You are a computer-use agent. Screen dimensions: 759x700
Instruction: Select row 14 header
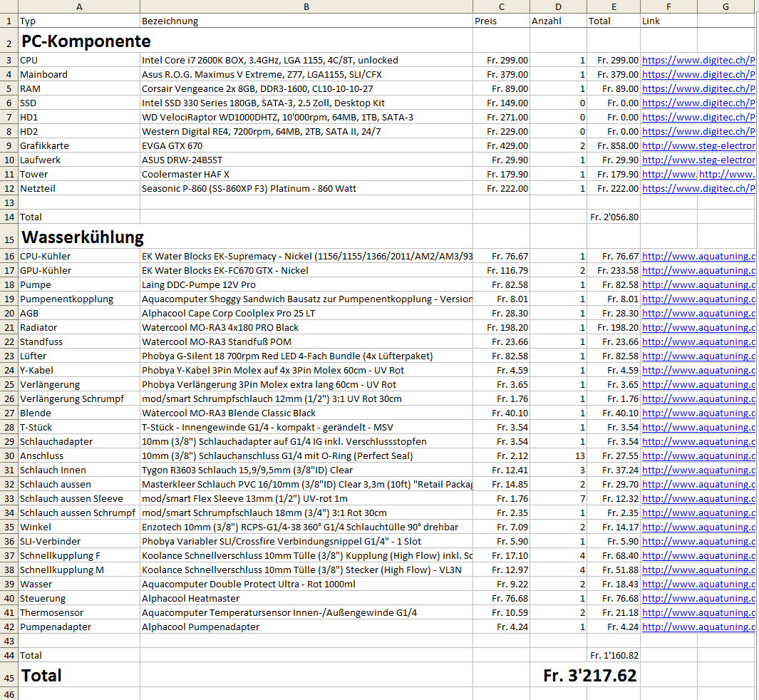(9, 217)
